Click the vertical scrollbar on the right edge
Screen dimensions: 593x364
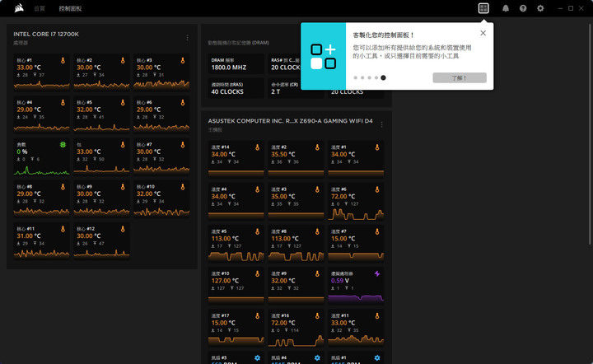pyautogui.click(x=590, y=134)
